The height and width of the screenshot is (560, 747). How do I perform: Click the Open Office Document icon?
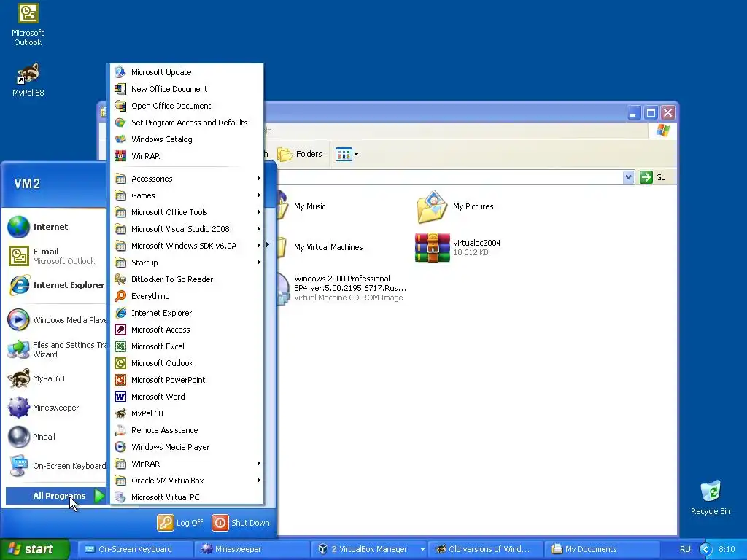[120, 106]
